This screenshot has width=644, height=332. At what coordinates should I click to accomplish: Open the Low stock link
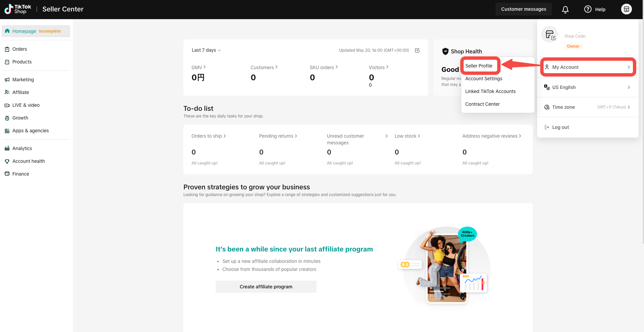(x=407, y=136)
